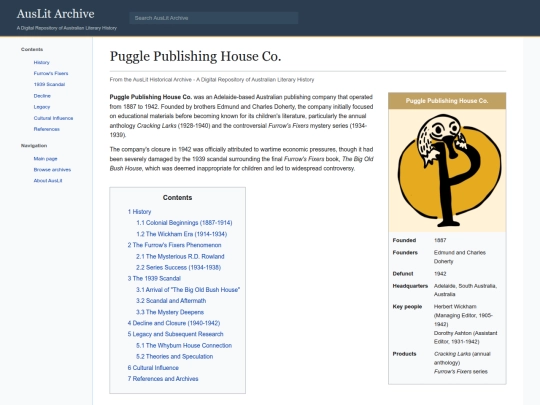Go to 2.1 The Mysterious R.D. Rowland
This screenshot has width=540, height=405.
pos(180,257)
